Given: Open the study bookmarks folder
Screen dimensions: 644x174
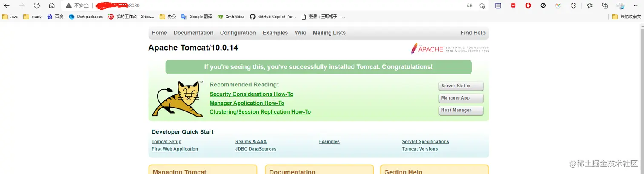Looking at the screenshot, I should click(x=32, y=17).
